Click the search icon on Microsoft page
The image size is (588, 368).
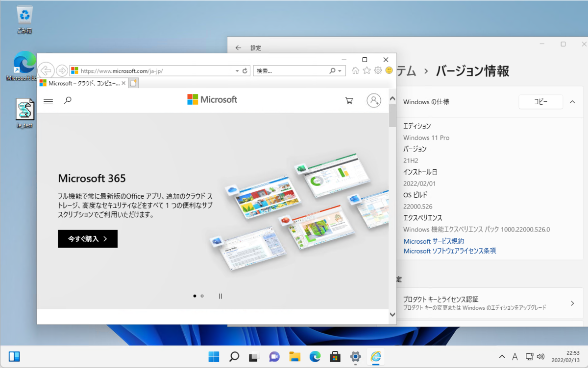[68, 101]
